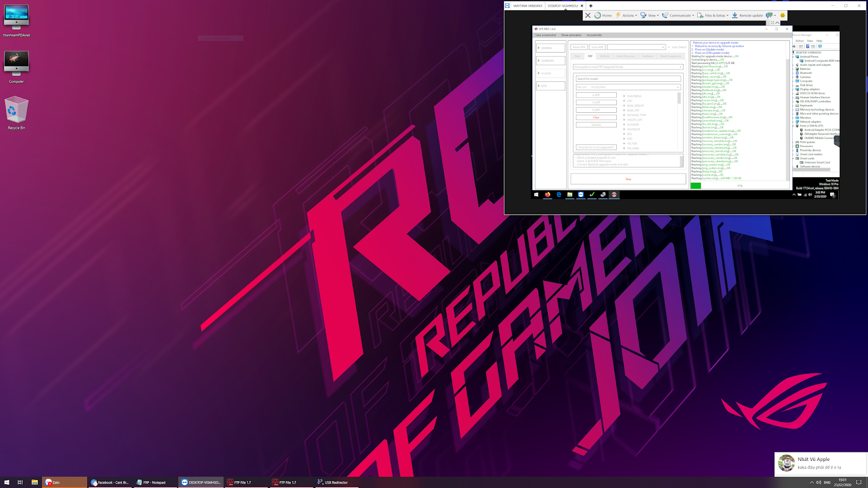This screenshot has width=868, height=488.
Task: Open File Explorer on the remote taskbar
Action: click(570, 194)
